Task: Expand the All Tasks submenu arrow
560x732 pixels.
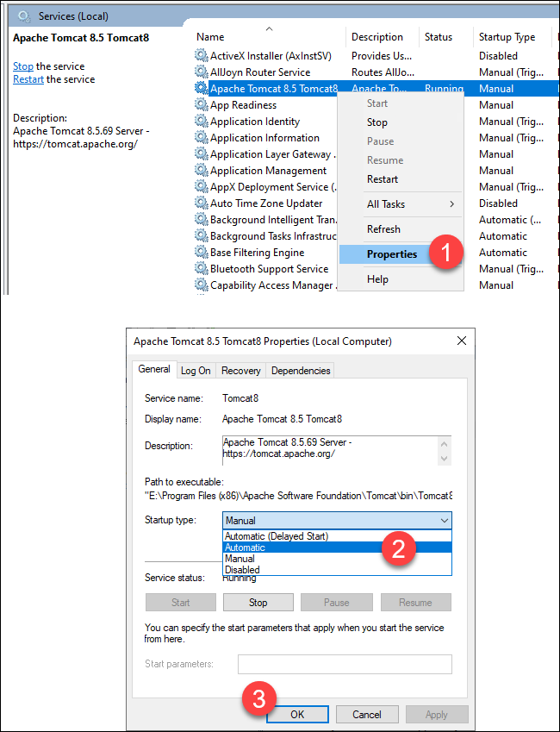Action: (451, 204)
